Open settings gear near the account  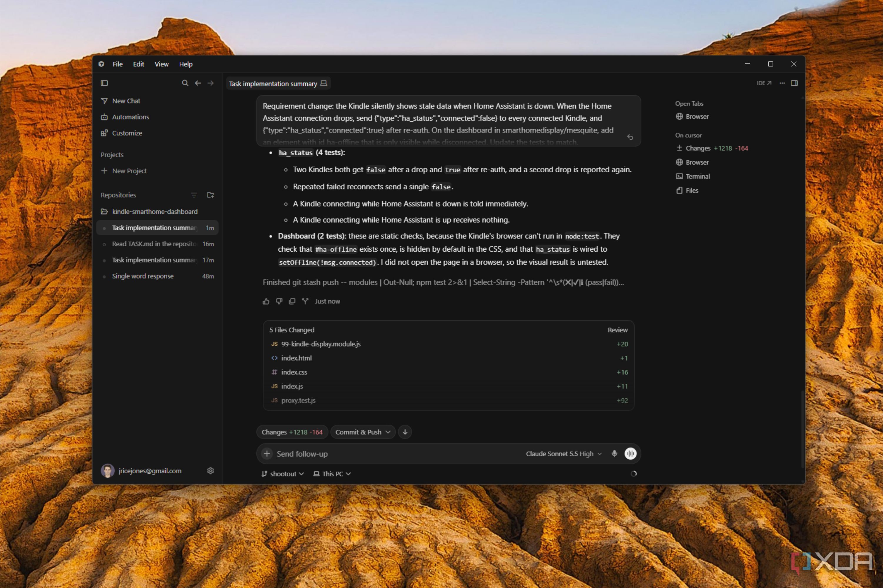coord(210,471)
